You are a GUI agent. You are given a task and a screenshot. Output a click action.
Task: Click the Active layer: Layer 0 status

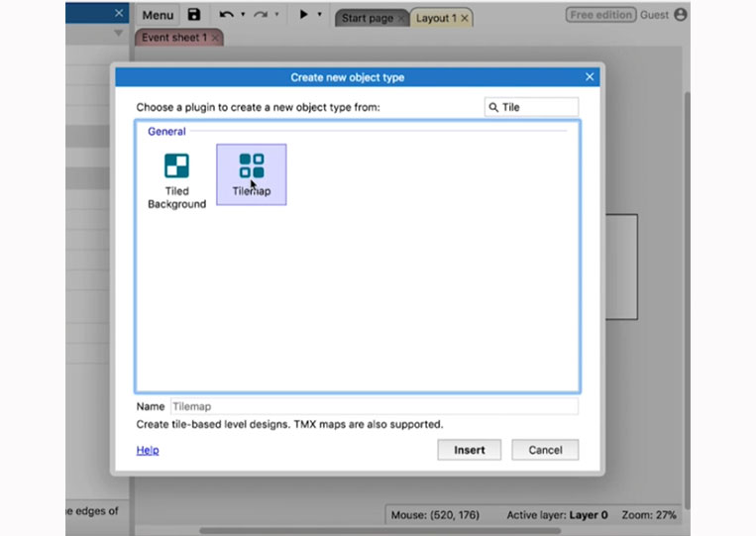[x=557, y=515]
